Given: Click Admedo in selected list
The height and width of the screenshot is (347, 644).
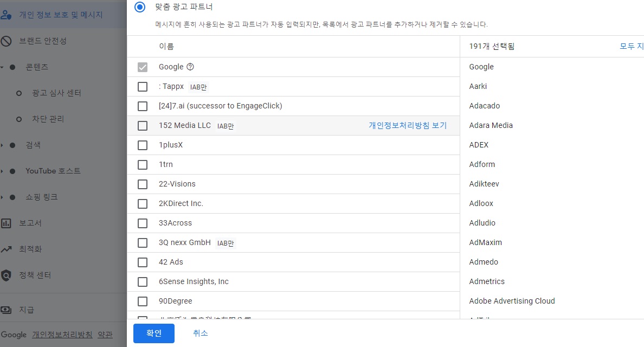Looking at the screenshot, I should coord(484,262).
